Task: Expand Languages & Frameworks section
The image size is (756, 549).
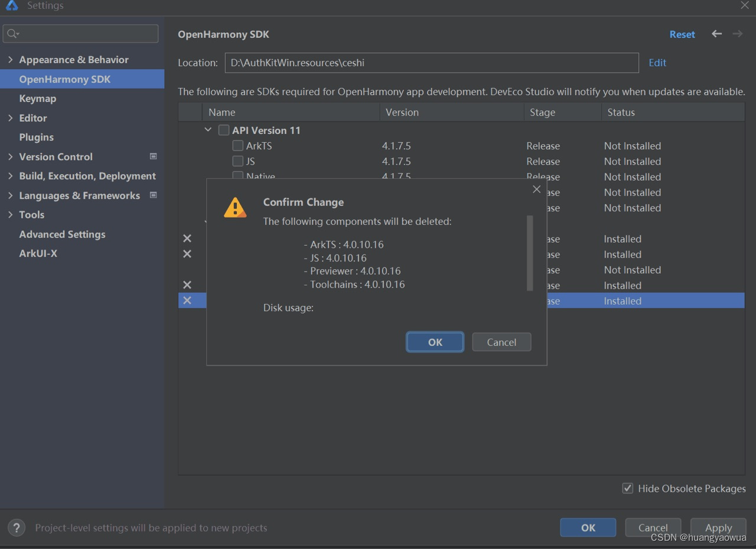Action: click(10, 195)
